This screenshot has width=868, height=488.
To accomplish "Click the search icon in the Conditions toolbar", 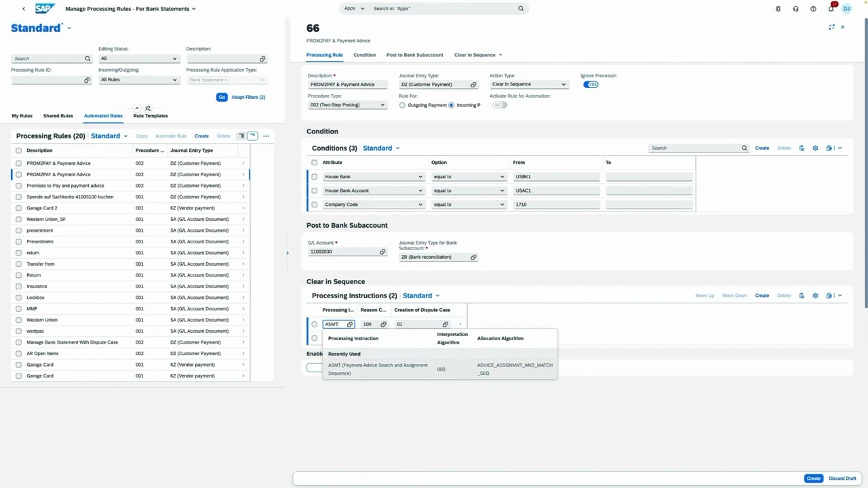I will coord(744,148).
